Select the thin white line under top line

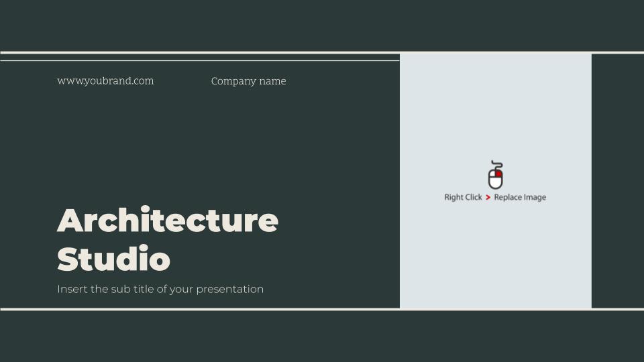coord(200,61)
